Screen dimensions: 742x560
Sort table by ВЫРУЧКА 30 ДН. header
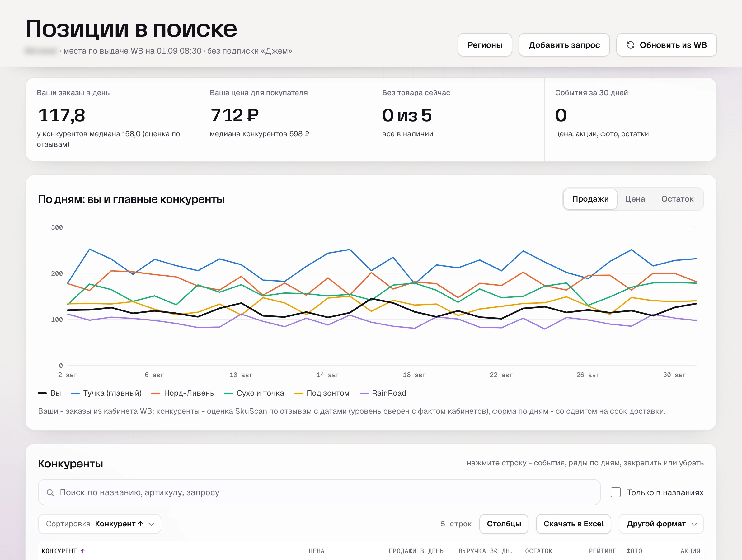pos(486,551)
